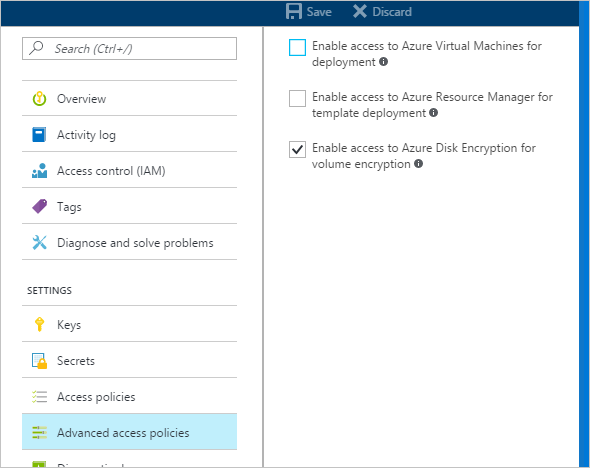
Task: Click the Overview key vault icon
Action: point(40,99)
